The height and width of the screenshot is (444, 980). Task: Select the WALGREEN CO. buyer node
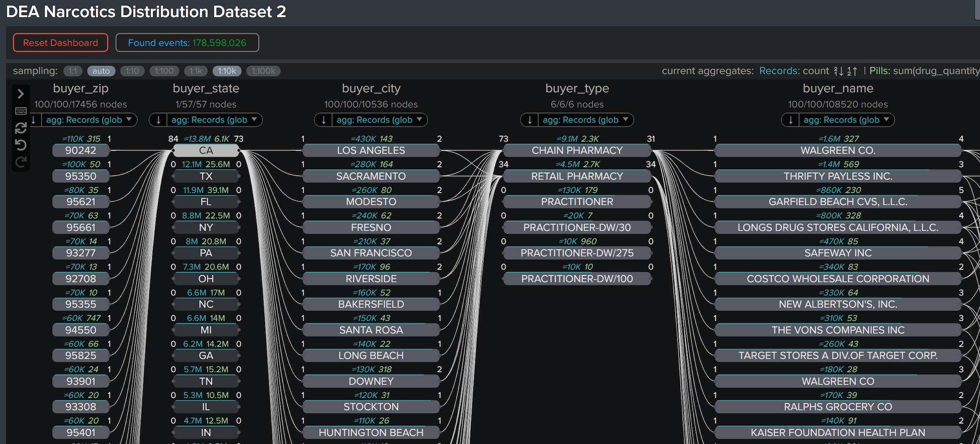[x=838, y=151]
